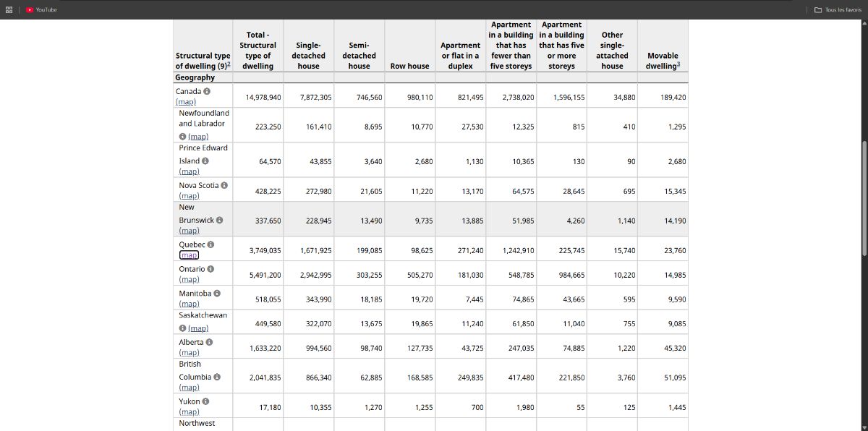Open the British Columbia info icon

(x=217, y=377)
